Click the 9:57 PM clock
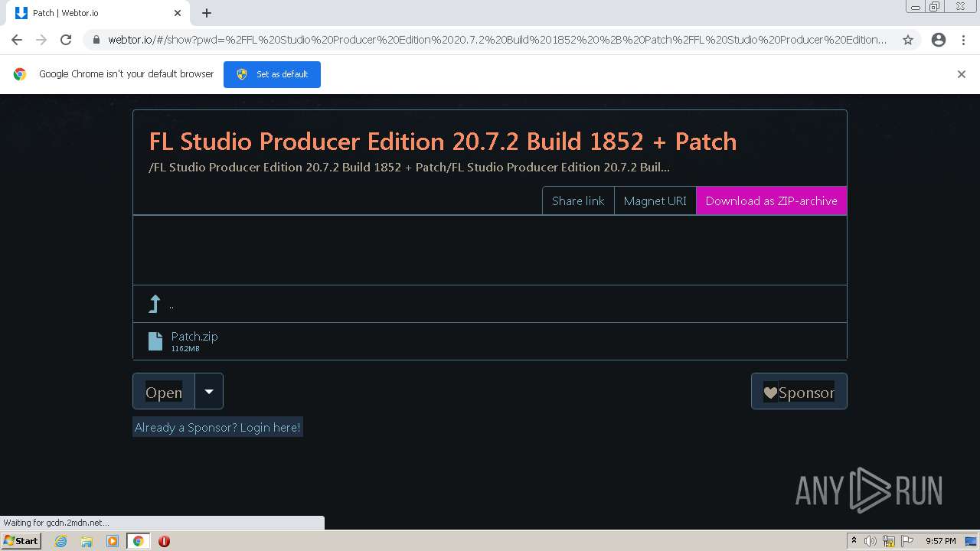980x551 pixels. [940, 541]
